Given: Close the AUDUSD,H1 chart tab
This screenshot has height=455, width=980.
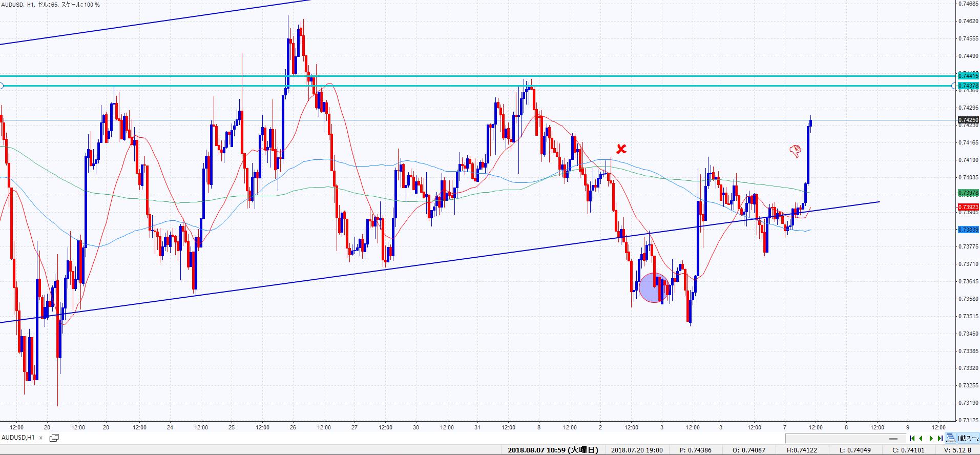Looking at the screenshot, I should coord(41,438).
